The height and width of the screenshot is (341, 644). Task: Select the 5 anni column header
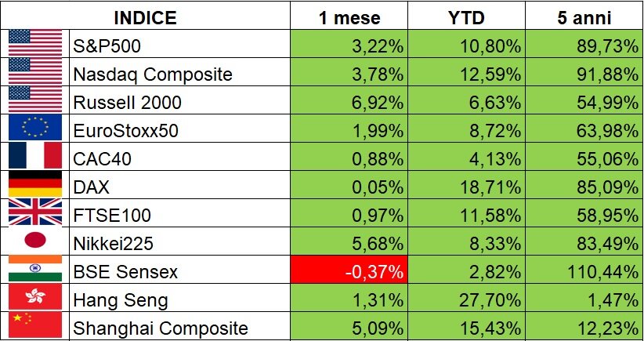tap(584, 17)
